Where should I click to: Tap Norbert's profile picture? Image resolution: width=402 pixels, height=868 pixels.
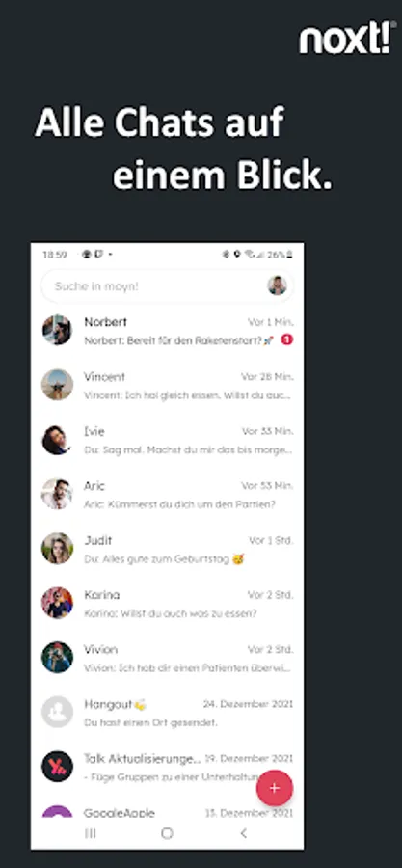(57, 330)
